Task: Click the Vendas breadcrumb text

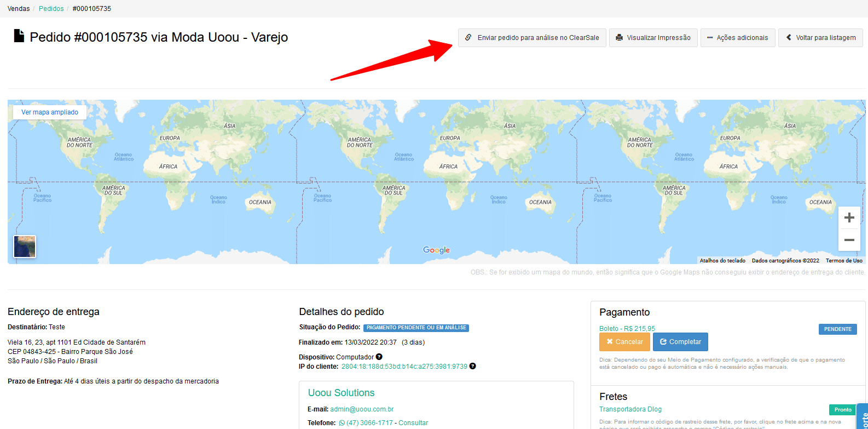Action: (19, 9)
